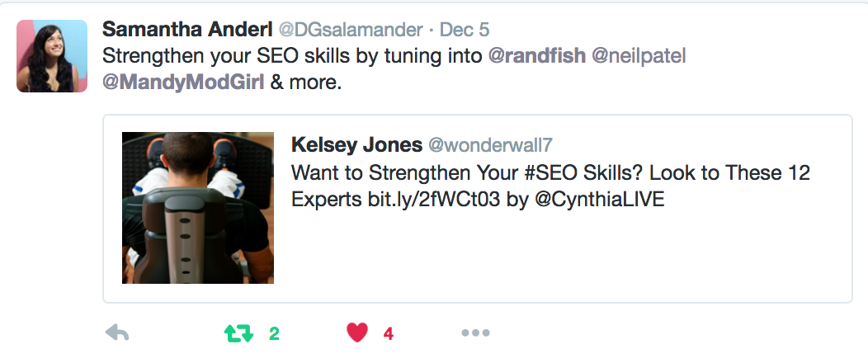
Task: Open the three-dot more options menu
Action: (475, 333)
